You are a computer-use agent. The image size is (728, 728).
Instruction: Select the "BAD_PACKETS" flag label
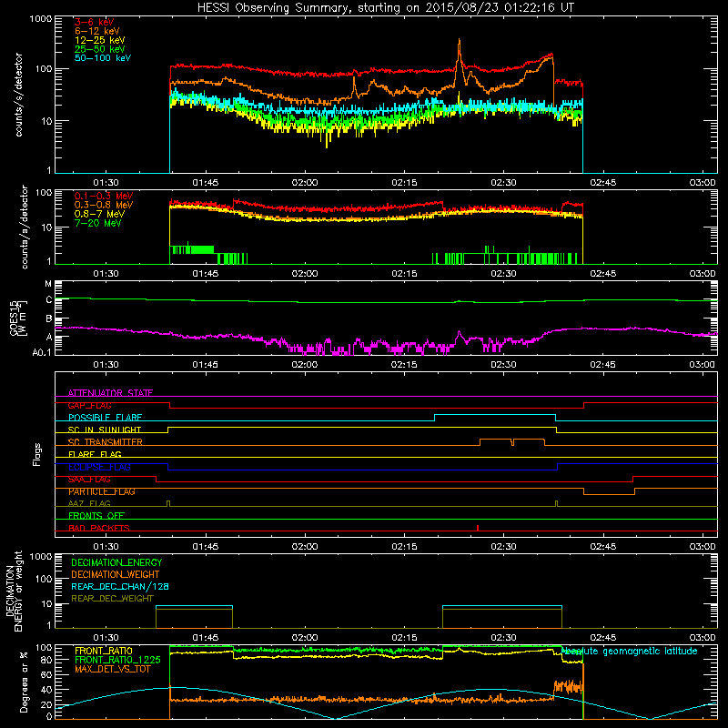point(99,528)
